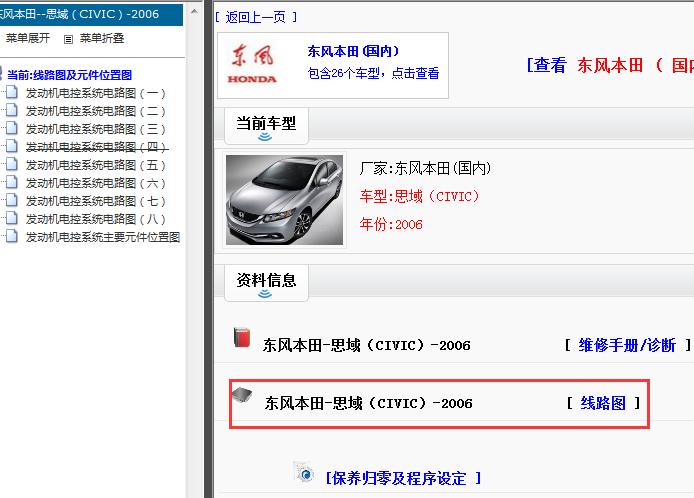Click text 厂家:东风本田(国内)
The height and width of the screenshot is (498, 694).
coord(425,168)
